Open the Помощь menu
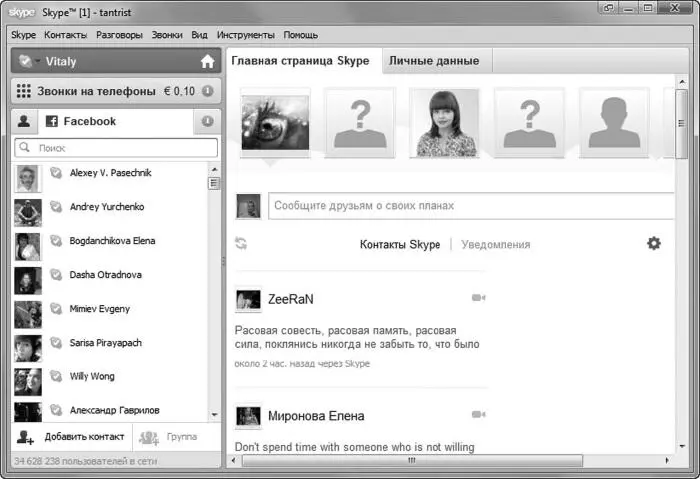Image resolution: width=700 pixels, height=479 pixels. point(300,35)
